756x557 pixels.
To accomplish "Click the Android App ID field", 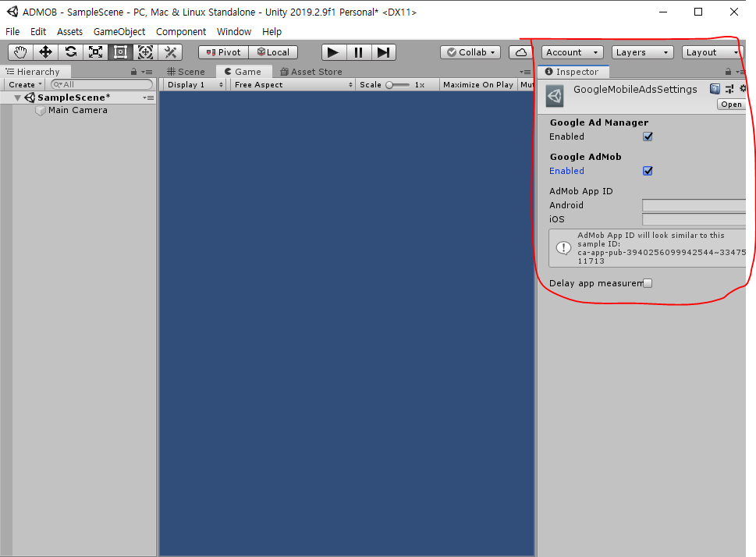I will (x=694, y=205).
